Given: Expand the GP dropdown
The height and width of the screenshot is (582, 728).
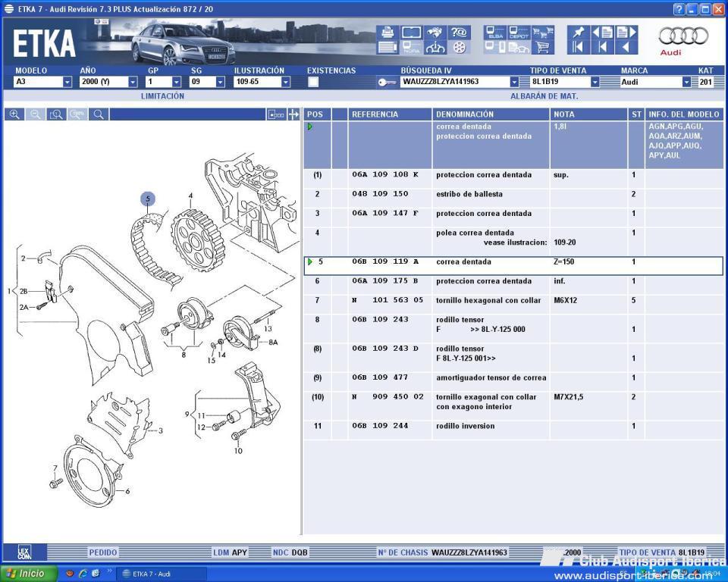Looking at the screenshot, I should (x=177, y=82).
